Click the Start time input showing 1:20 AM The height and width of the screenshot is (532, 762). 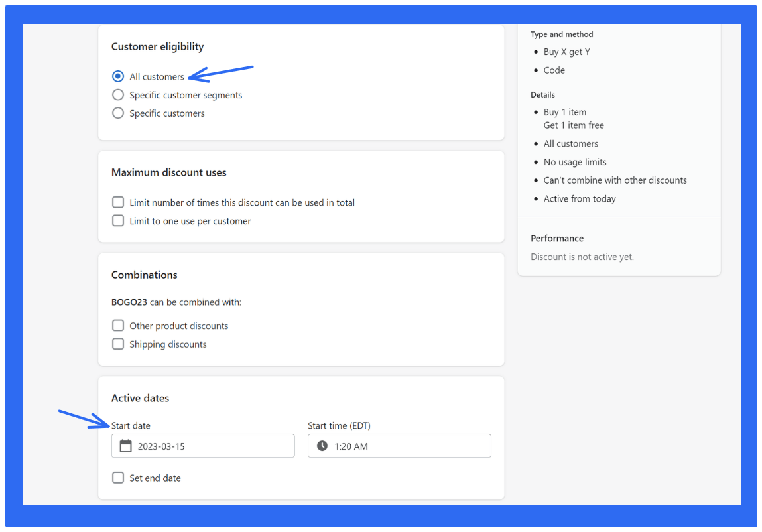tap(398, 446)
